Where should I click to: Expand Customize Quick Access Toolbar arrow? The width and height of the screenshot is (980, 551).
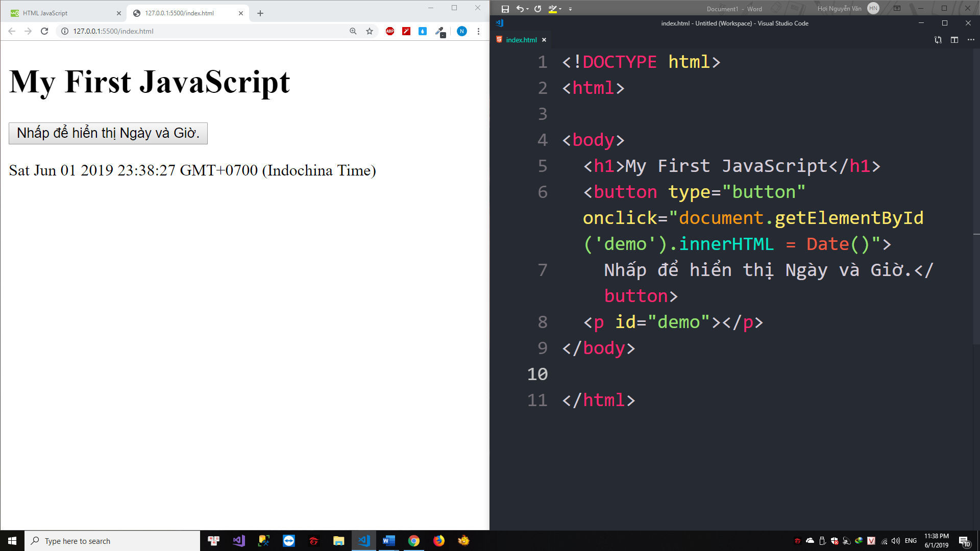coord(570,9)
